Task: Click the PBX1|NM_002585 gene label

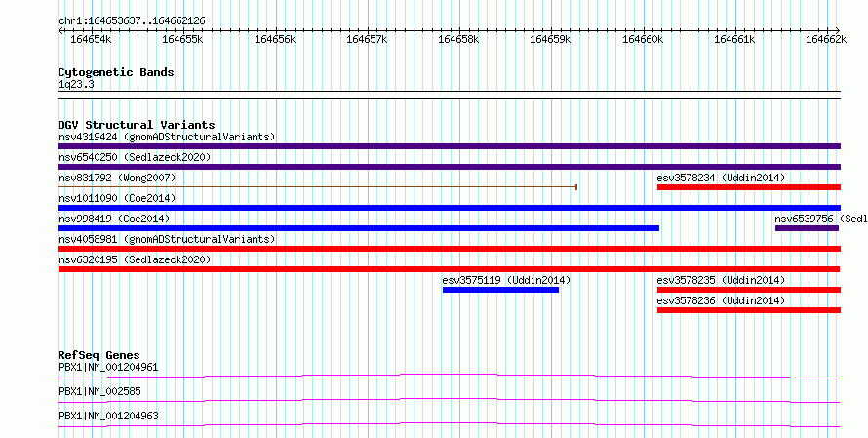Action: pyautogui.click(x=99, y=391)
